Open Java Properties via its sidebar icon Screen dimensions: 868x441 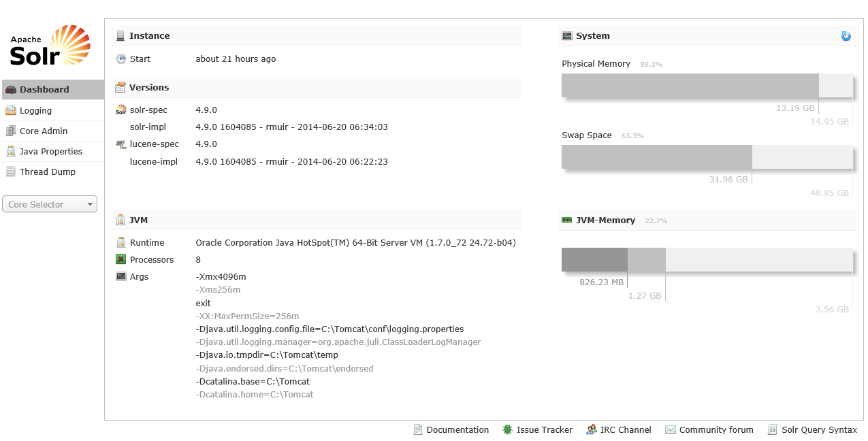point(11,151)
